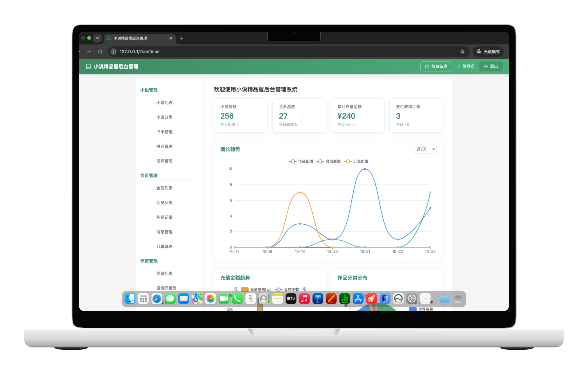Image resolution: width=588 pixels, height=374 pixels.
Task: Click the 前台站点 button in header
Action: pos(436,66)
